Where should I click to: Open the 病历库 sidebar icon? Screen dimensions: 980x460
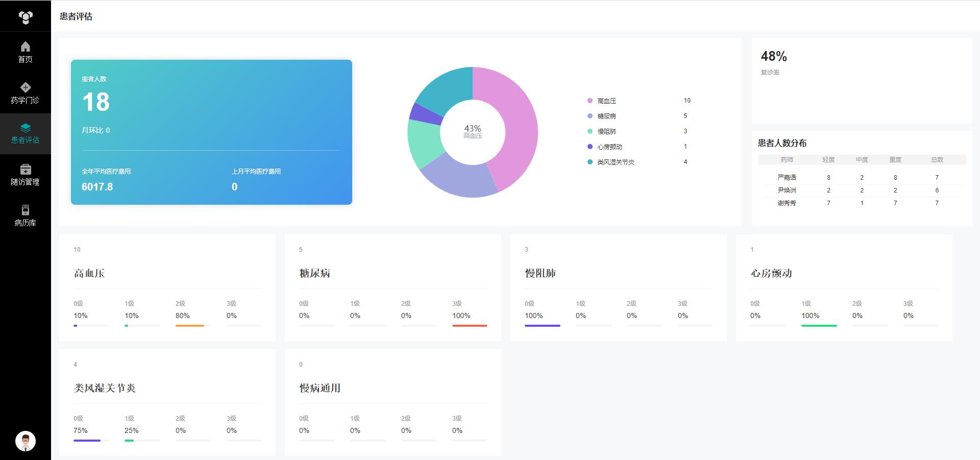click(x=26, y=210)
